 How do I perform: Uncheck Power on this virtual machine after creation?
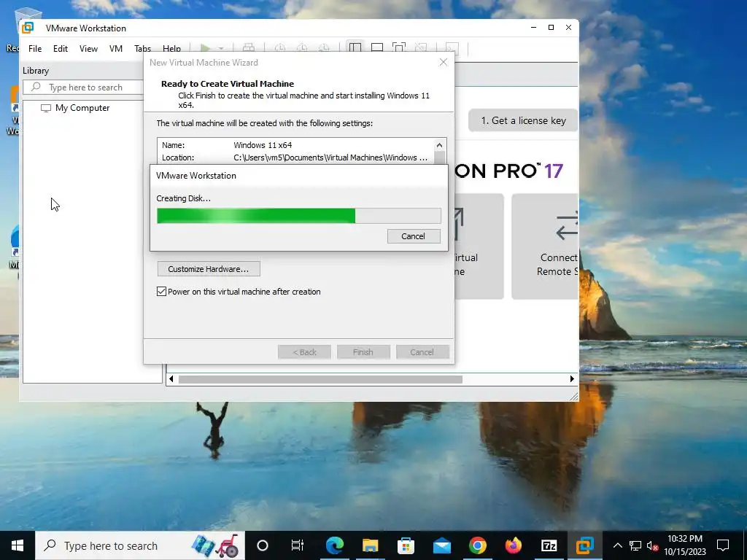click(x=161, y=292)
